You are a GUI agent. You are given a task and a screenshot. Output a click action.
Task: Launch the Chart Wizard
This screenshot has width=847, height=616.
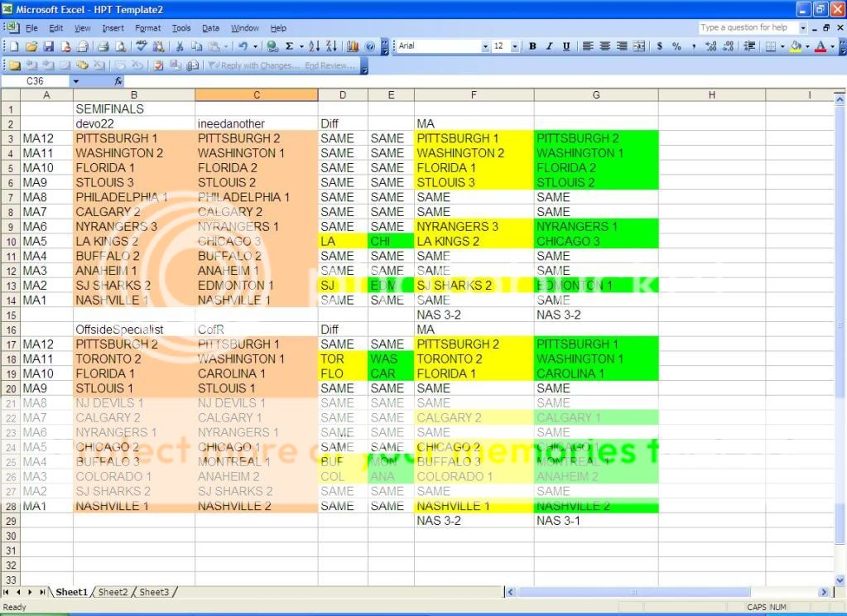click(x=353, y=46)
